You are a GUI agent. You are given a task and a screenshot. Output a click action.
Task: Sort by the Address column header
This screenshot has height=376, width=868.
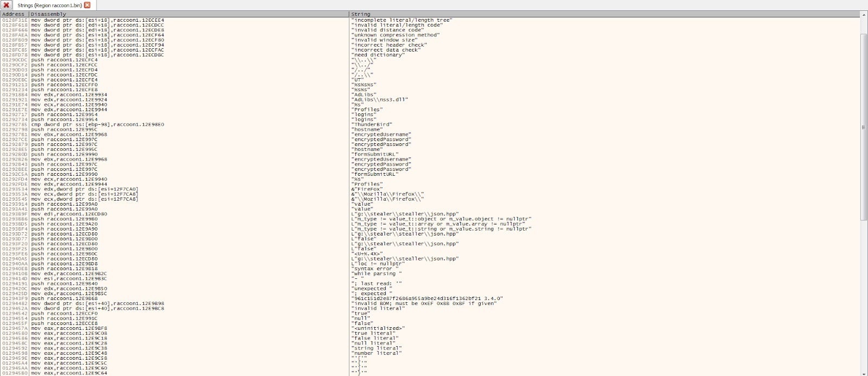pyautogui.click(x=14, y=14)
